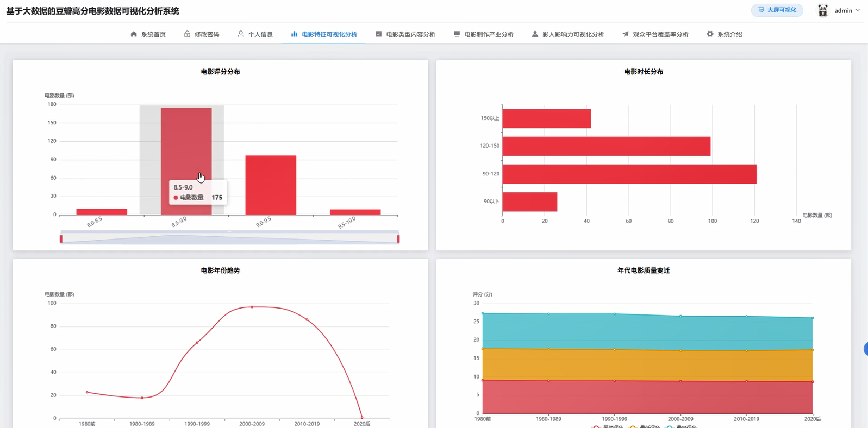Click the orange area of 年代电影质量变迁 chart
This screenshot has width=868, height=428.
click(647, 365)
